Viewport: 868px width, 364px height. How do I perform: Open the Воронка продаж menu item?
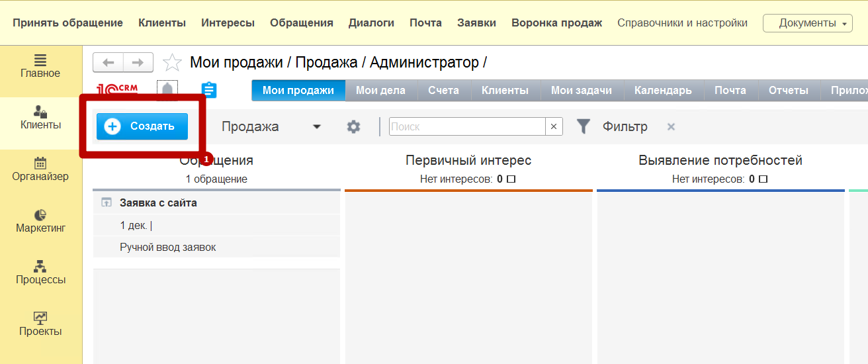[556, 23]
